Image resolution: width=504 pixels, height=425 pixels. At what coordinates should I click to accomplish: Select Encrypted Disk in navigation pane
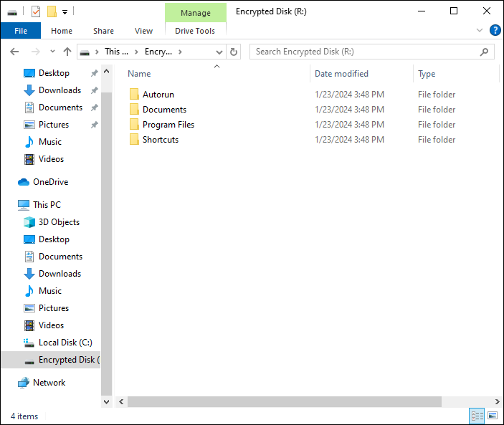pos(51,360)
